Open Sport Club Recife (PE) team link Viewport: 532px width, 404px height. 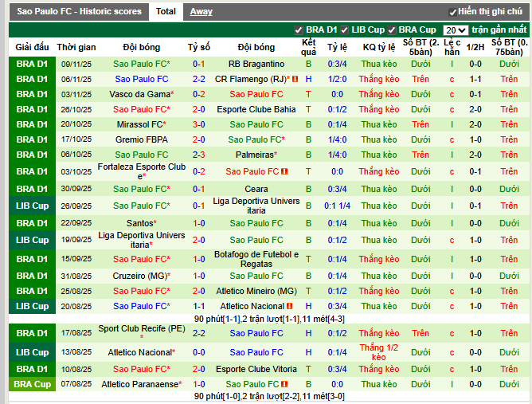[142, 328]
